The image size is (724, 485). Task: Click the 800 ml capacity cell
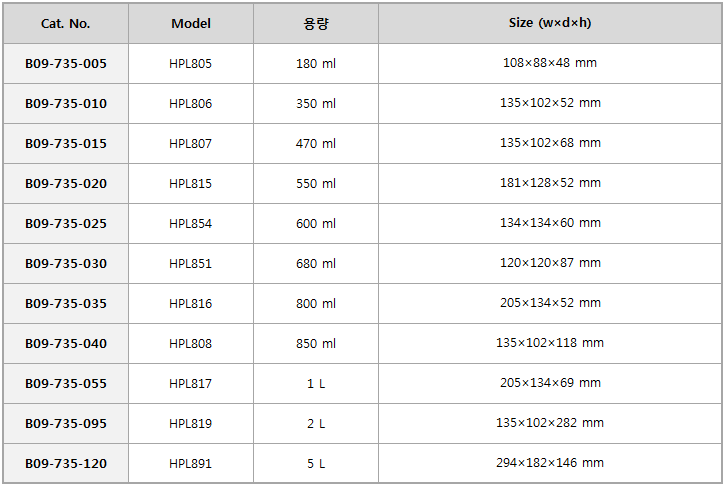pos(316,303)
